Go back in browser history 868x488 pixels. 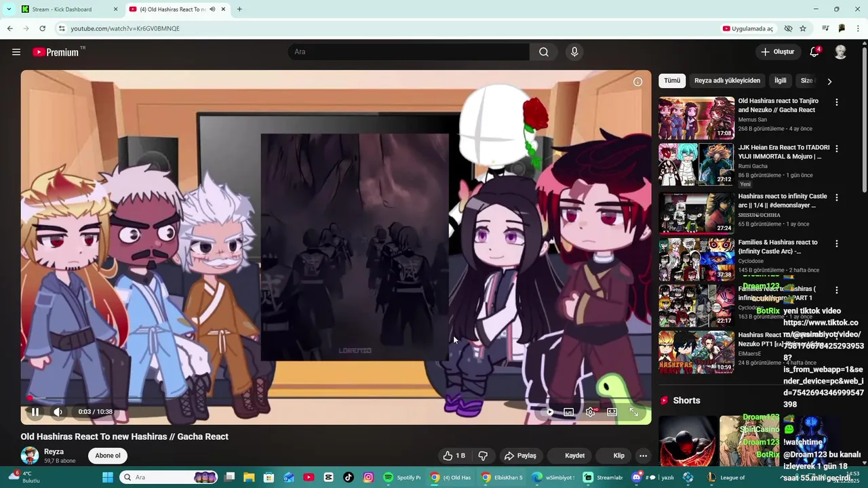pos(9,28)
